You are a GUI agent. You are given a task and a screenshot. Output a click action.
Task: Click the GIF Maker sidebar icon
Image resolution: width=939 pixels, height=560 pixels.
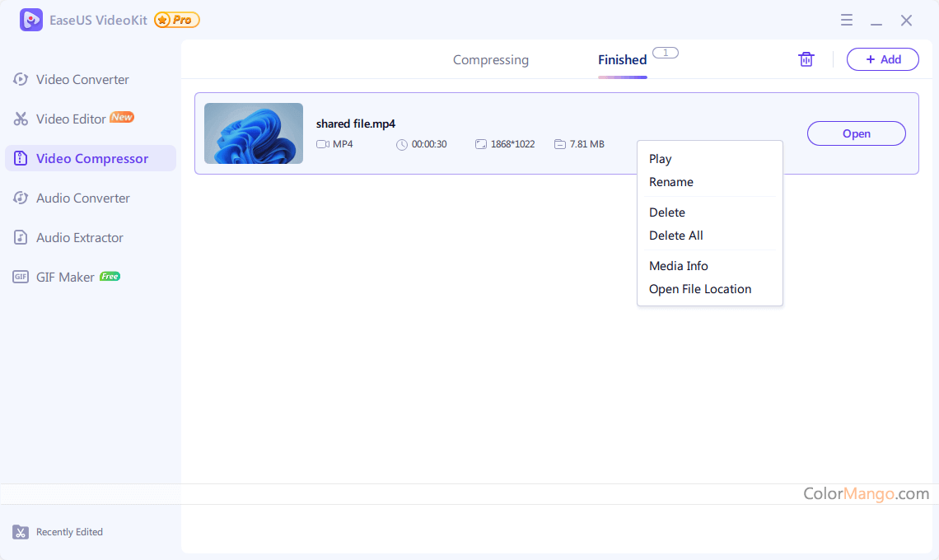[x=21, y=277]
